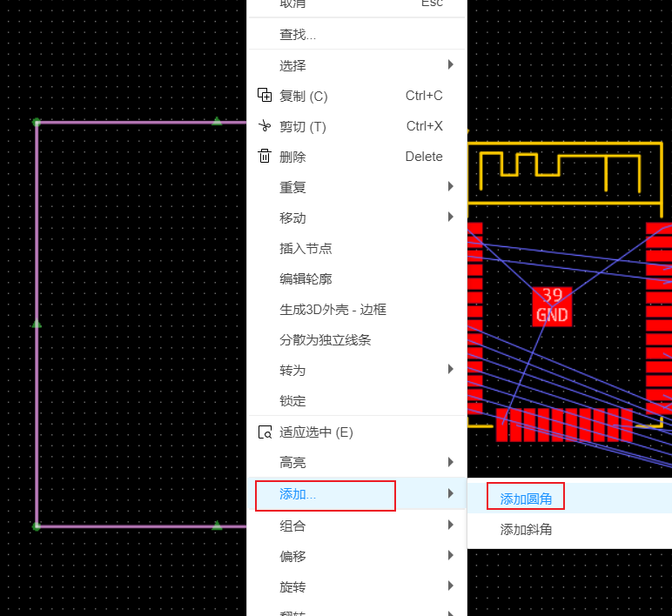Select 适应选中 (E) menu entry
The width and height of the screenshot is (672, 616).
(x=357, y=432)
